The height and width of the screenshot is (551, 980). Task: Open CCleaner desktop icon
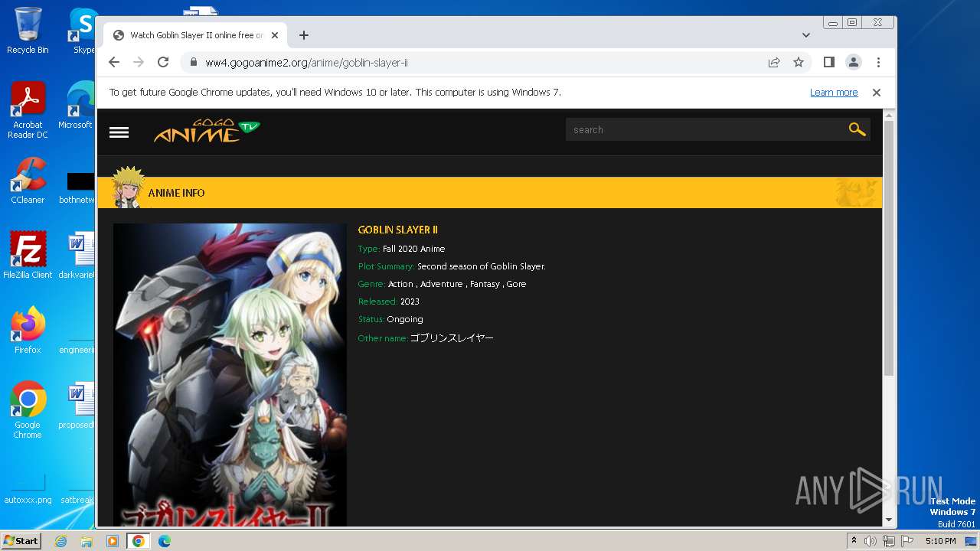click(x=28, y=181)
